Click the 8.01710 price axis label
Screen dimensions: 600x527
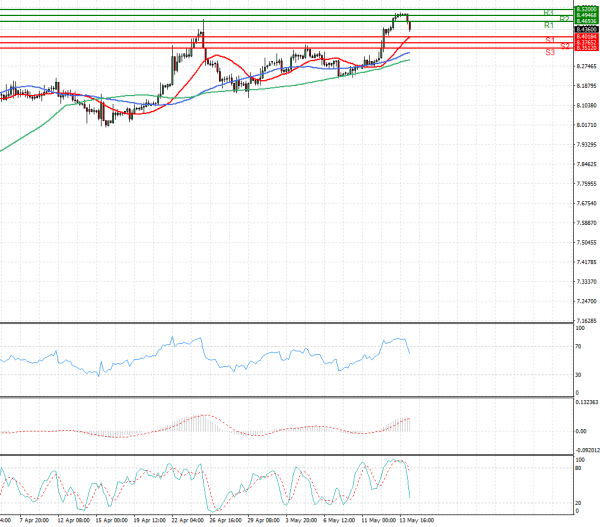(x=586, y=125)
